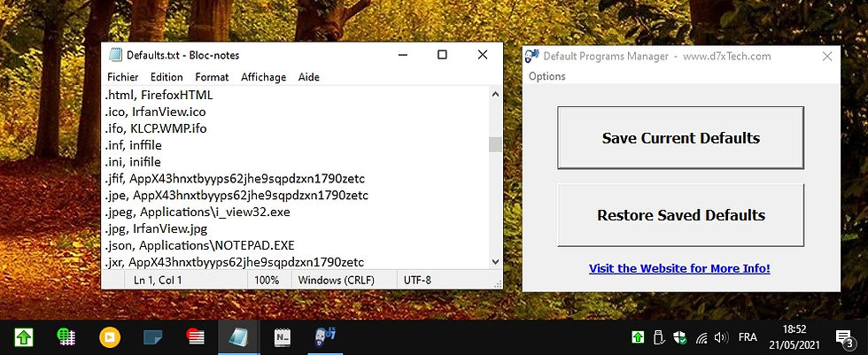Open the white notepad N taskbar icon
This screenshot has width=868, height=355.
[x=283, y=336]
